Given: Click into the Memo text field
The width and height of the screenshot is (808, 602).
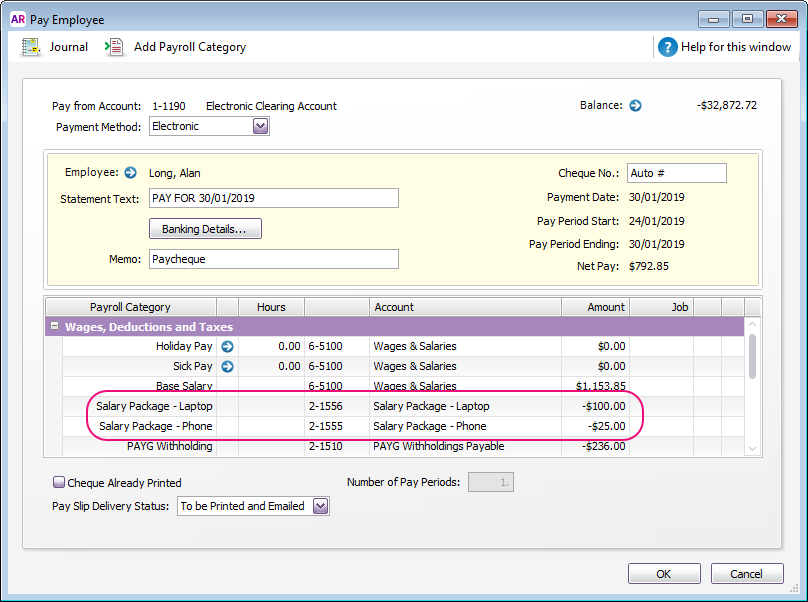Looking at the screenshot, I should [274, 259].
